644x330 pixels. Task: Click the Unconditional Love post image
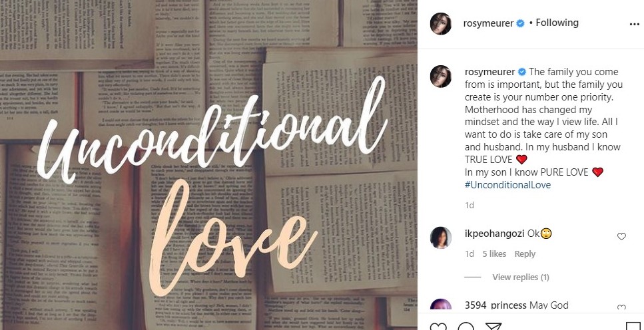click(x=208, y=165)
